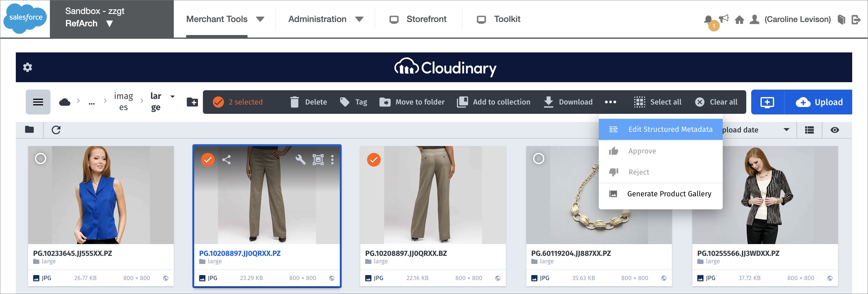The height and width of the screenshot is (294, 868).
Task: Open Cloudinary settings with the gear icon
Action: tap(28, 67)
